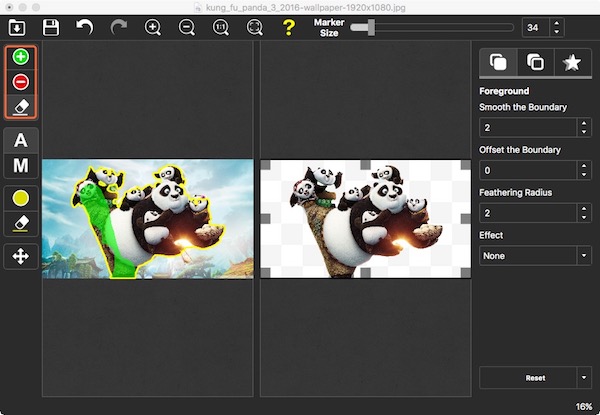This screenshot has width=600, height=415.
Task: Click the Feathering Radius value field
Action: coord(528,213)
